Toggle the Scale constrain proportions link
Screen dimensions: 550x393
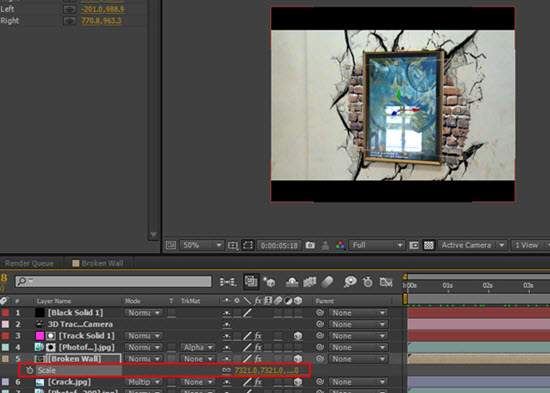pos(226,370)
